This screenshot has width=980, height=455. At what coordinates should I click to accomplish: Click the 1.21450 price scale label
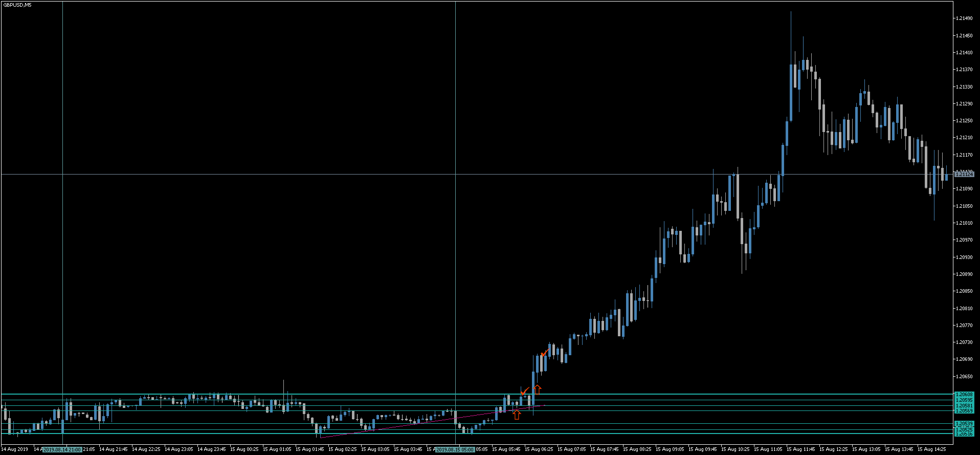pyautogui.click(x=964, y=36)
